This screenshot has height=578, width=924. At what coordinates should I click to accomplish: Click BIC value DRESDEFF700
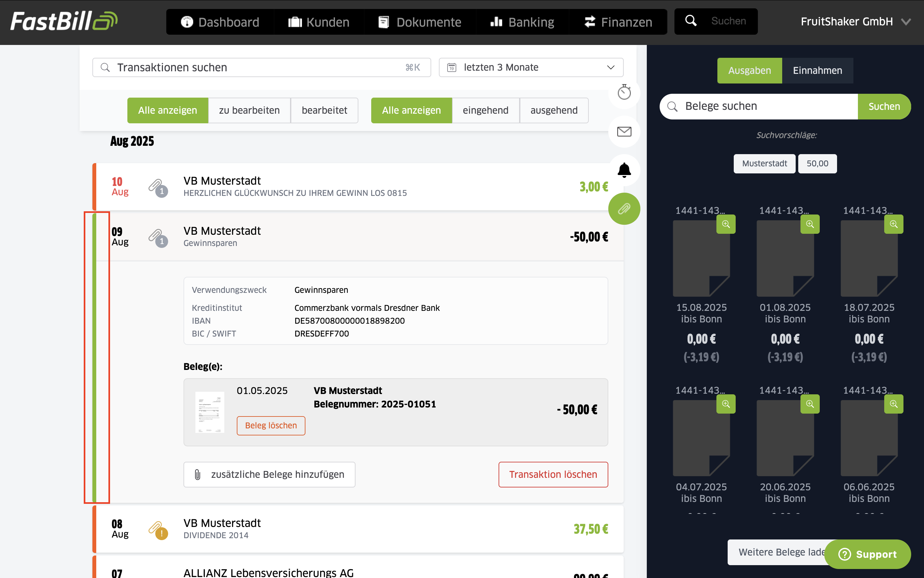[321, 334]
